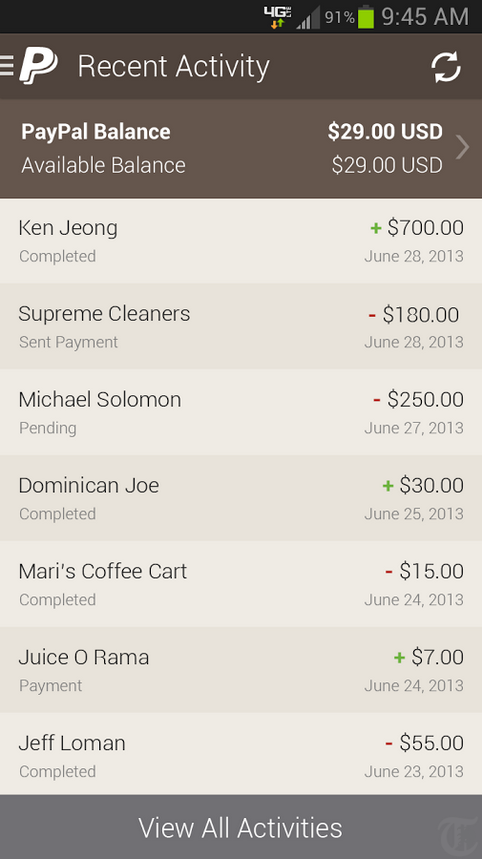Open the hamburger menu icon
Viewport: 482px width, 859px height.
(x=7, y=66)
